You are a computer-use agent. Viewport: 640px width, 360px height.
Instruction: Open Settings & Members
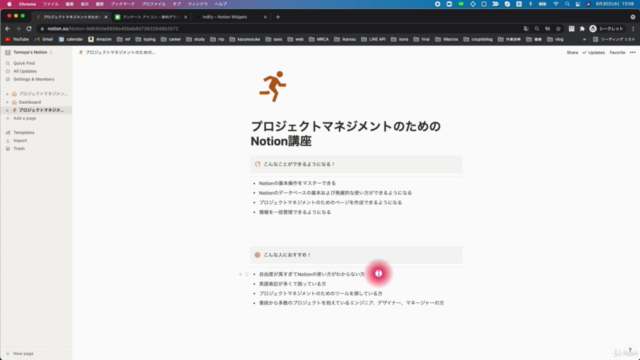33,79
